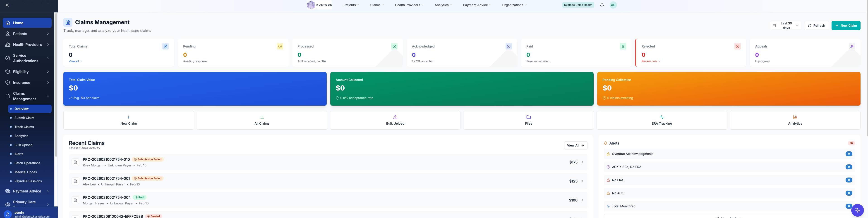Click the red X icon on the Rejected card

point(737,46)
